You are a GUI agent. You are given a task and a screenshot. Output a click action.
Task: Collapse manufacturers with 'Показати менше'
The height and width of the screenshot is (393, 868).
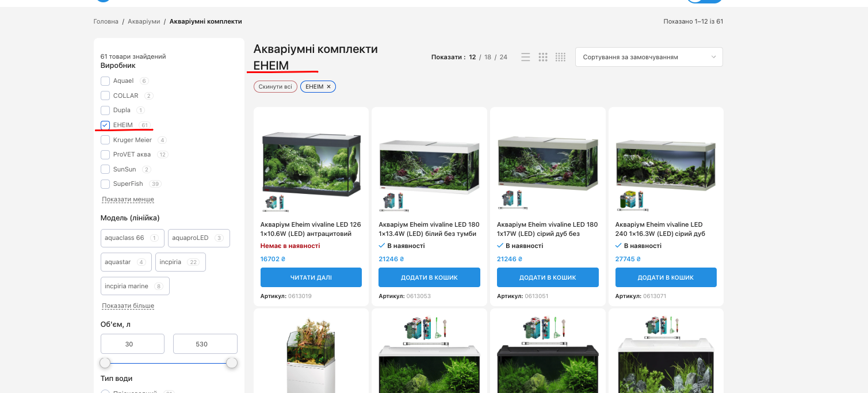[128, 199]
